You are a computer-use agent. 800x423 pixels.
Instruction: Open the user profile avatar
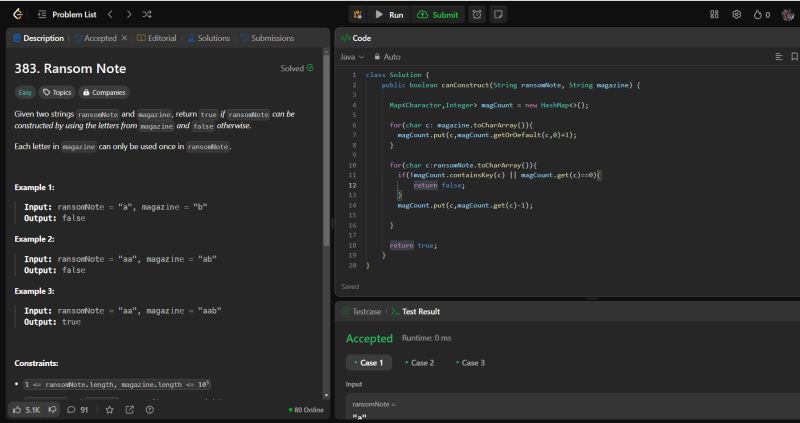788,14
